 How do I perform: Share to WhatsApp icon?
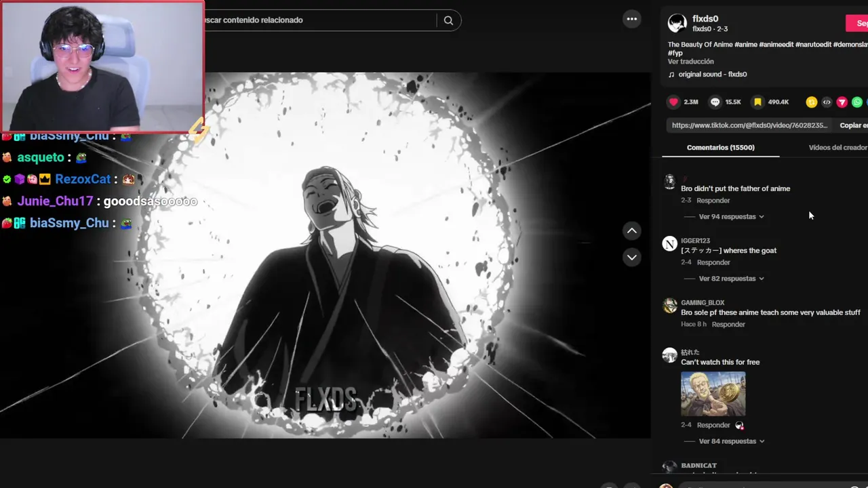857,102
